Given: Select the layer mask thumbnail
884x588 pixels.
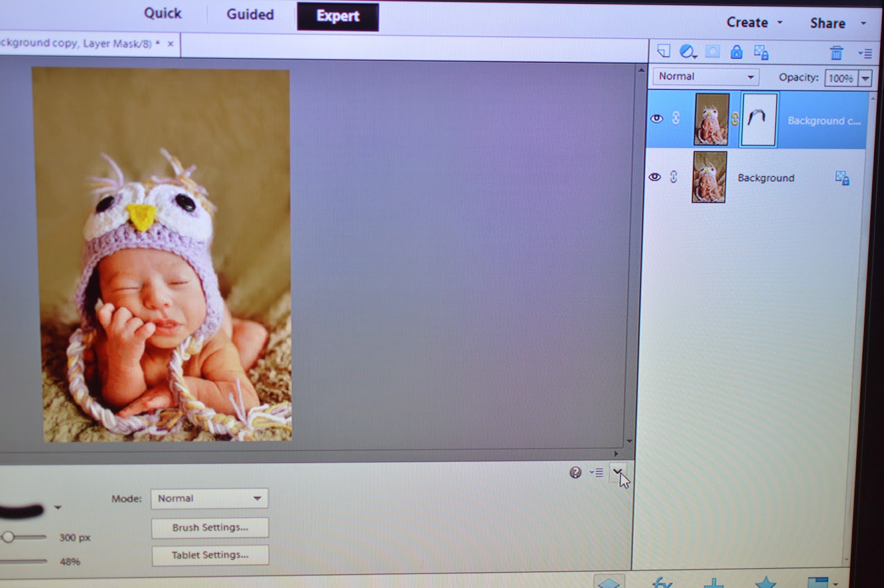Looking at the screenshot, I should click(759, 119).
